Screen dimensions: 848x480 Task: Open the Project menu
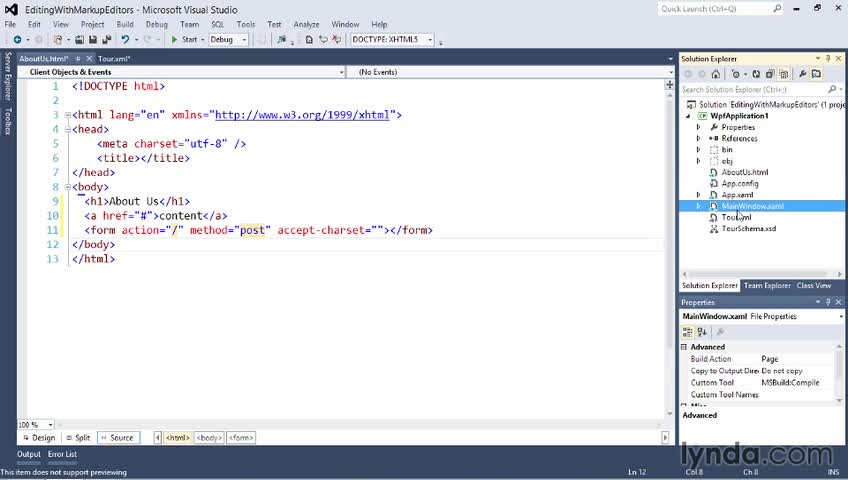92,24
